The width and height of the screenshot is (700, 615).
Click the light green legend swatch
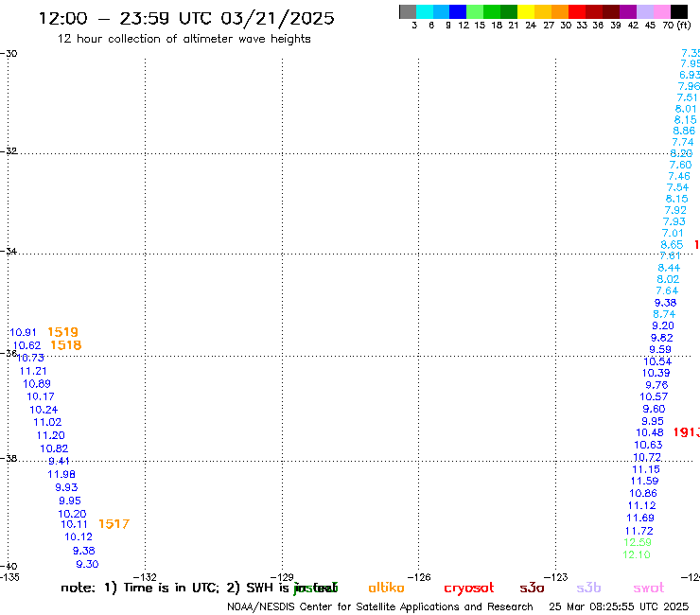pos(475,11)
